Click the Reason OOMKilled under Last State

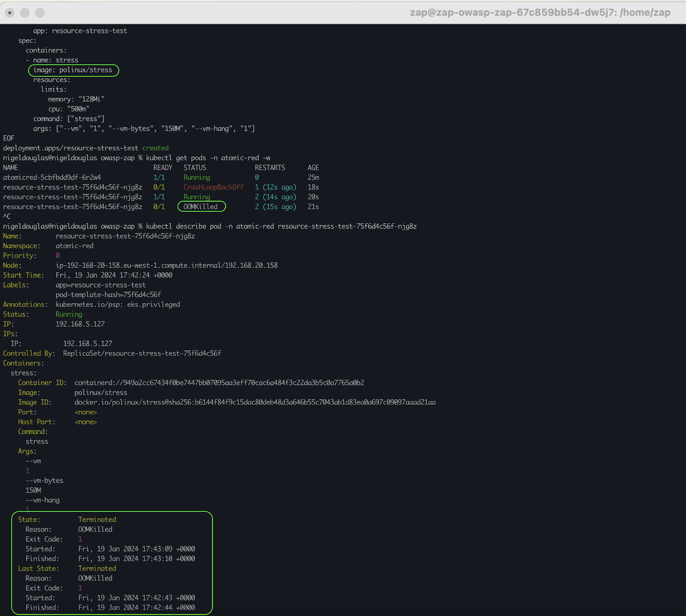click(95, 578)
